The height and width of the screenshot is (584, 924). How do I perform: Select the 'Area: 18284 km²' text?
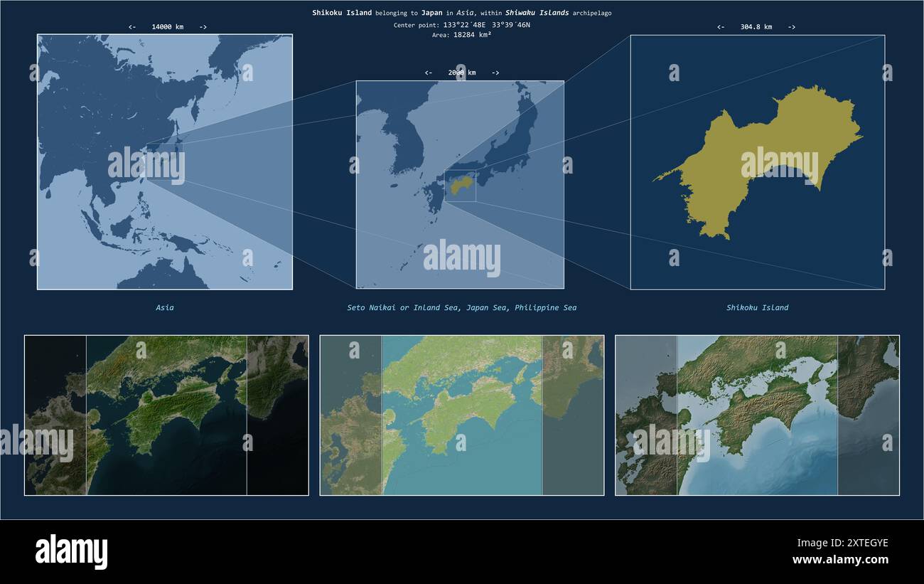pos(462,34)
